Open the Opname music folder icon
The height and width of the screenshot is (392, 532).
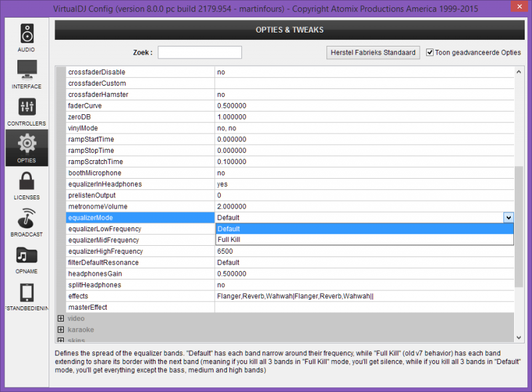click(27, 255)
